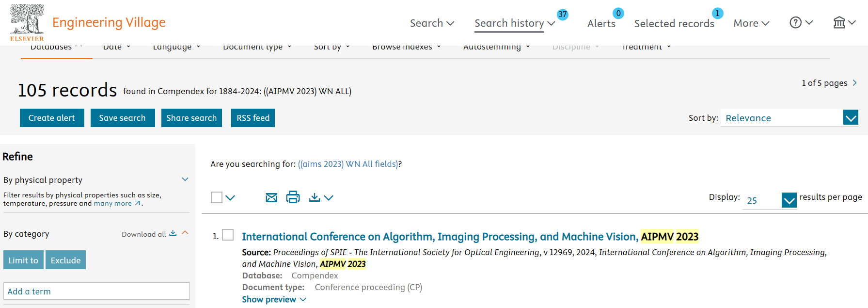Expand the By physical property section
This screenshot has height=308, width=868.
click(x=185, y=179)
